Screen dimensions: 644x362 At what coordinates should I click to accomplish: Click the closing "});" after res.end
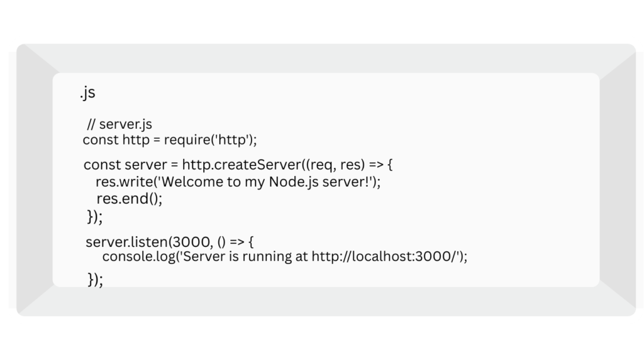94,217
